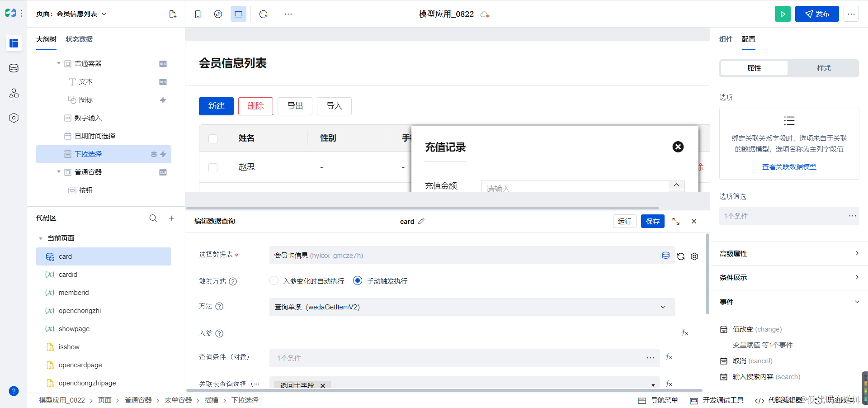Switch to 状态数据 tab
This screenshot has width=868, height=408.
tap(79, 39)
